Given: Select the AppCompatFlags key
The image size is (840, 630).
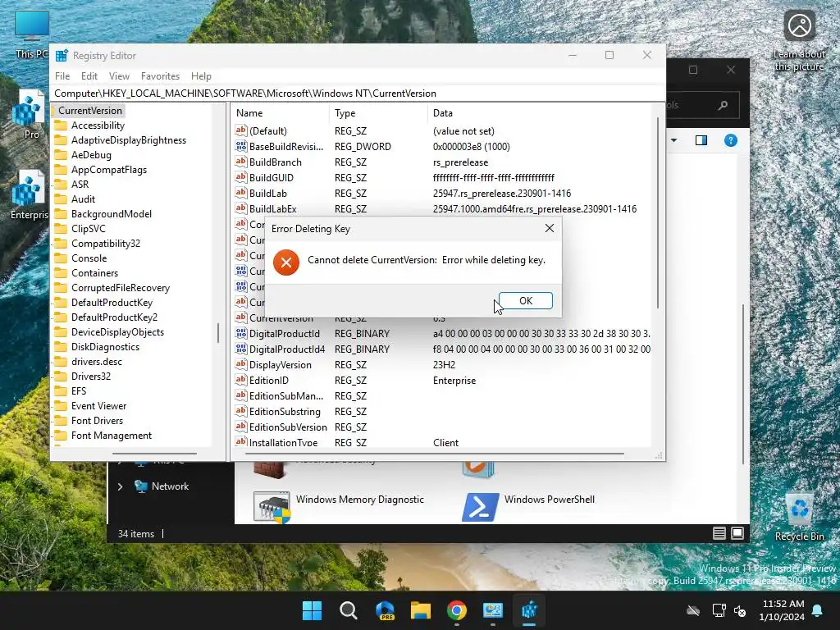Looking at the screenshot, I should tap(109, 169).
